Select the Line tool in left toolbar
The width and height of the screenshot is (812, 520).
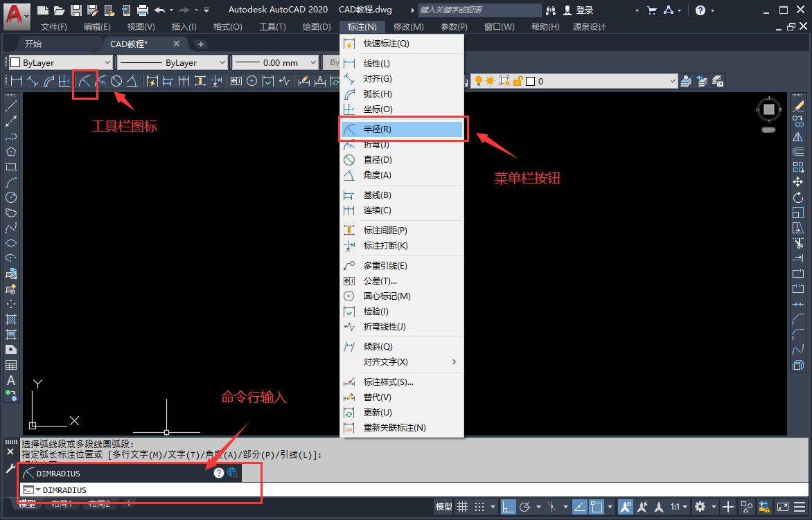click(11, 106)
